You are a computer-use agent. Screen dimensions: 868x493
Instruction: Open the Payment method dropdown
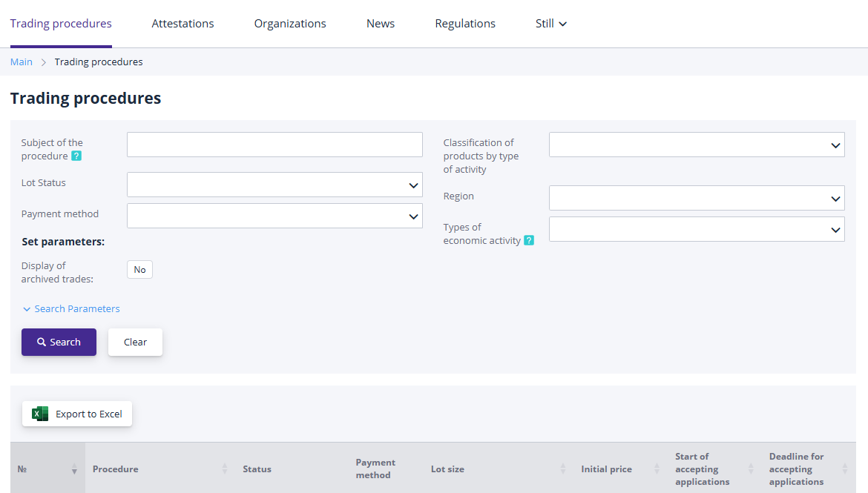[x=274, y=216]
